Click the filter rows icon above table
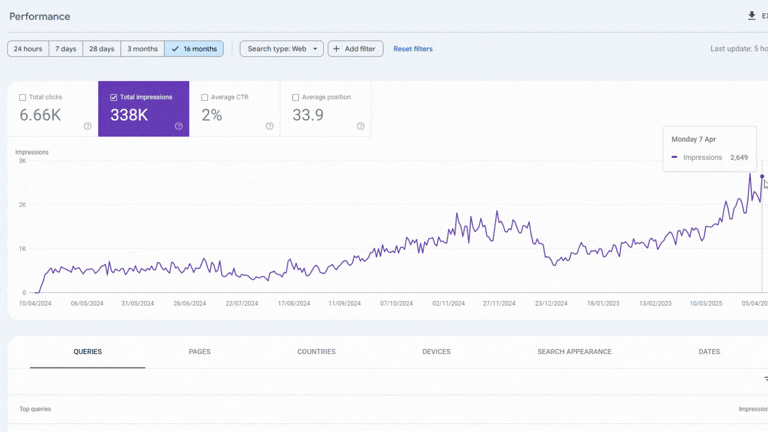This screenshot has height=432, width=768. click(x=765, y=379)
